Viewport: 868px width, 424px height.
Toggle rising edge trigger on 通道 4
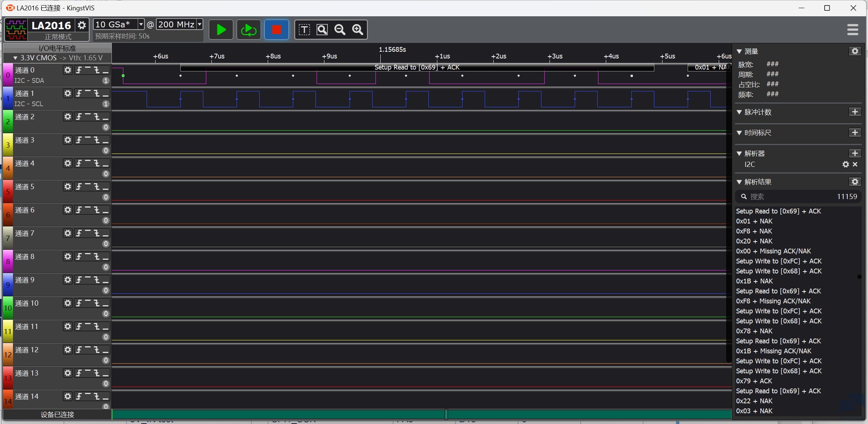click(x=79, y=163)
